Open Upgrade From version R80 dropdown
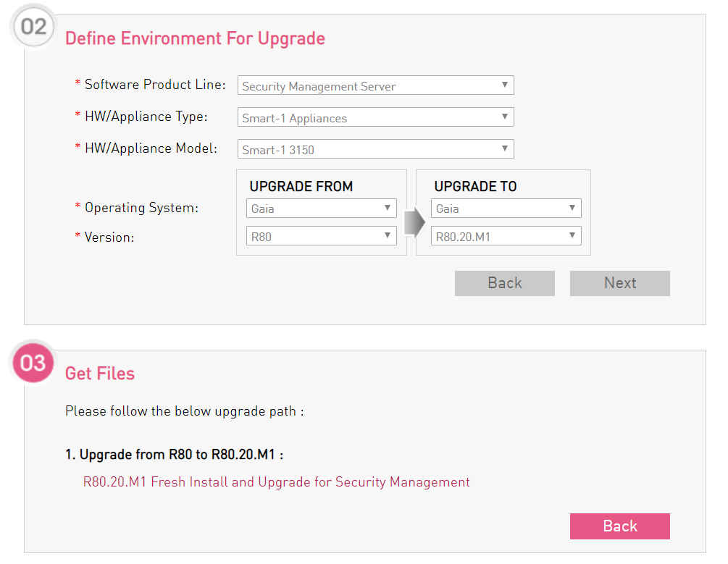The image size is (728, 564). (322, 236)
